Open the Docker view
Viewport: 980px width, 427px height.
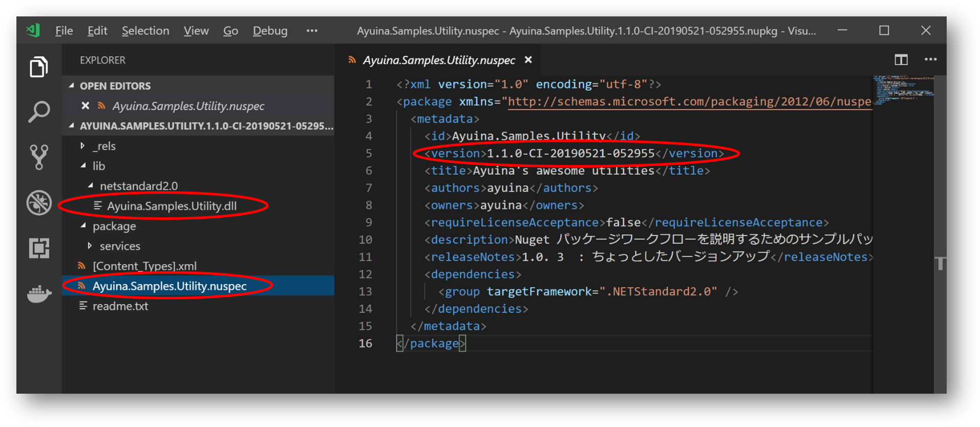click(x=39, y=294)
